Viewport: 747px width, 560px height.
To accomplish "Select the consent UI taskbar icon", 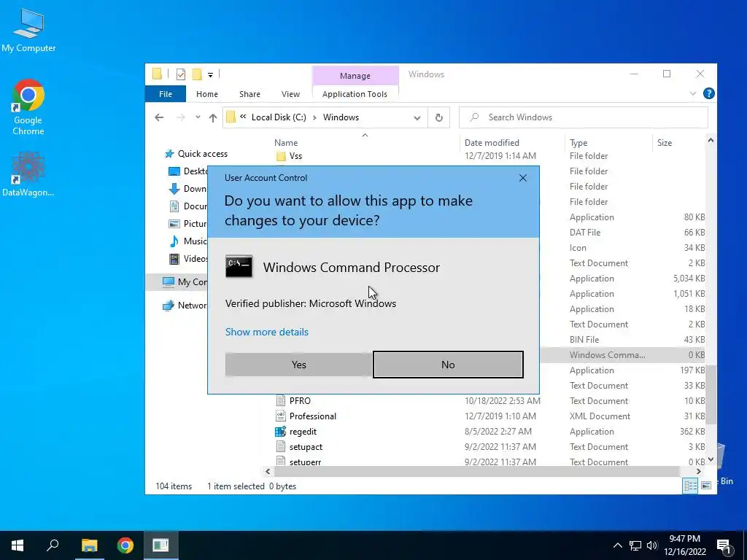I will (160, 545).
